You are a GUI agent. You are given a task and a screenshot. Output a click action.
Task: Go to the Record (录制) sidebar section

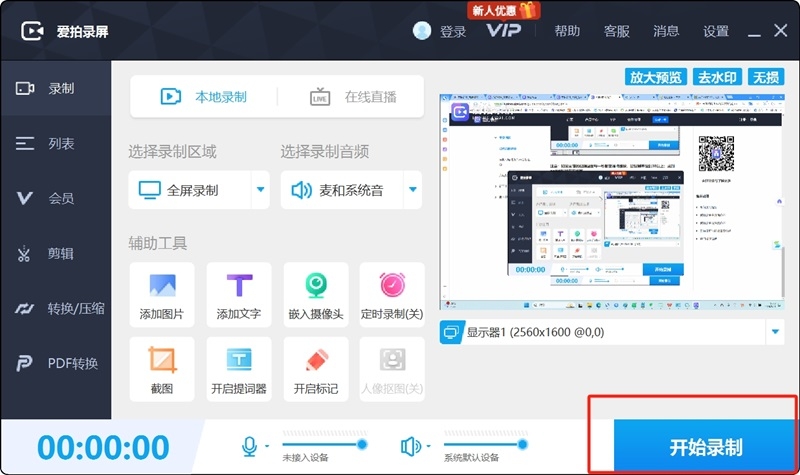click(56, 88)
